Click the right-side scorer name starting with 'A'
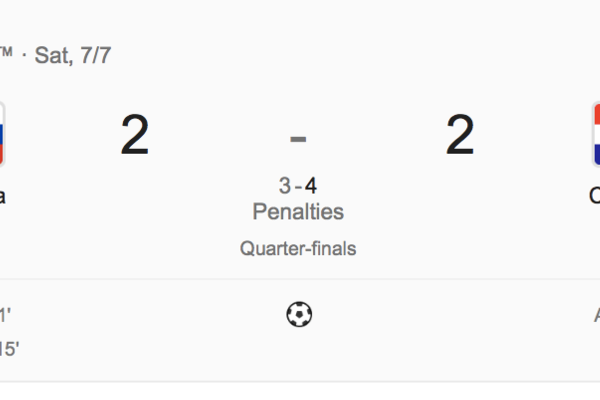The width and height of the screenshot is (600, 400). point(596,316)
